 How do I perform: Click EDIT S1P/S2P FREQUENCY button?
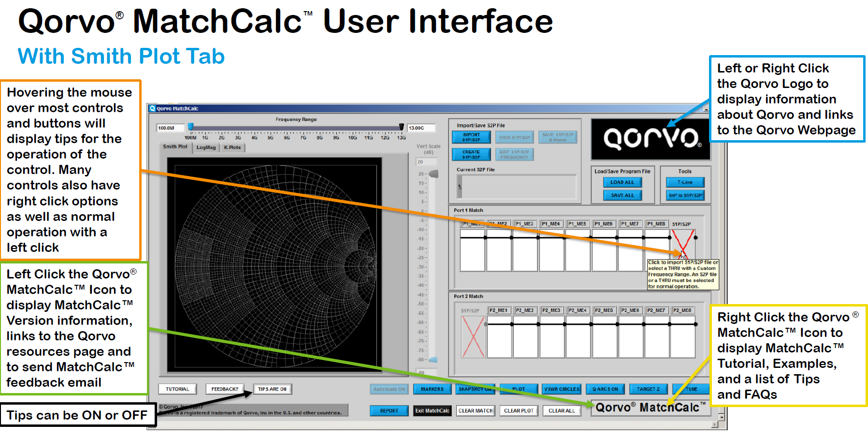click(x=514, y=154)
